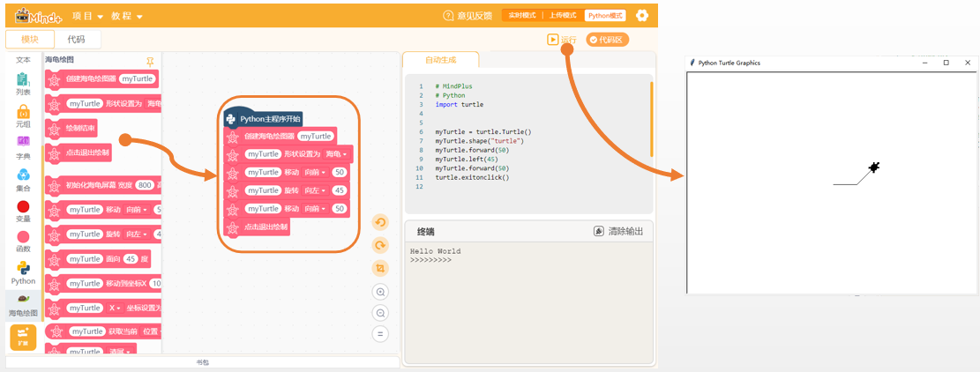Viewport: 980px width, 372px height.
Task: Click the code line 'import turtle'
Action: (460, 104)
